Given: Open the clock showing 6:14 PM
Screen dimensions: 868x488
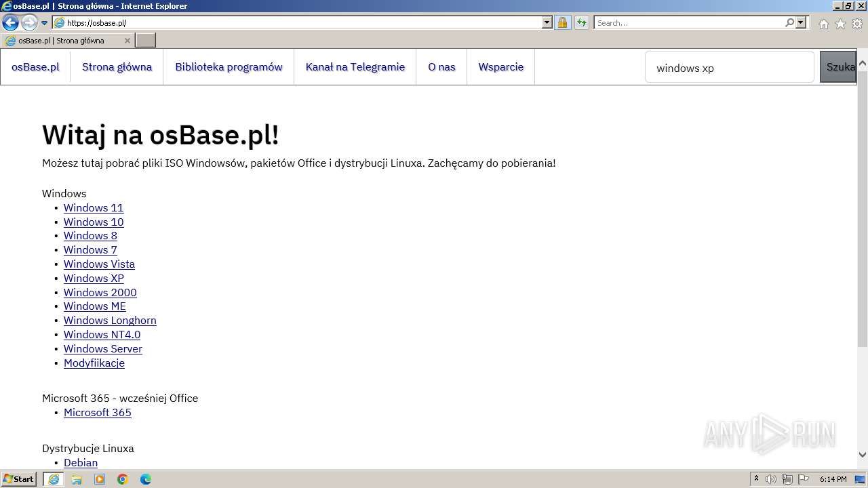Looking at the screenshot, I should 833,479.
